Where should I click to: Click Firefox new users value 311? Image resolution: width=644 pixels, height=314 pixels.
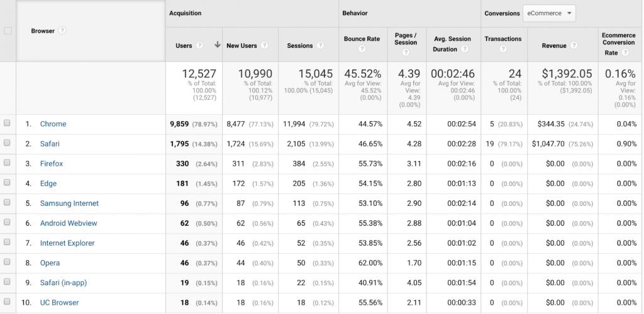tap(238, 163)
